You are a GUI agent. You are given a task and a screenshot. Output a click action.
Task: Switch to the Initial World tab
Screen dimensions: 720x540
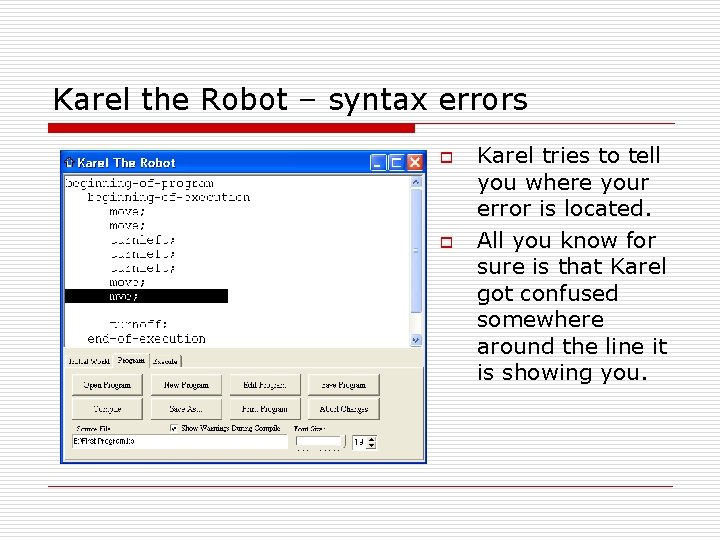pyautogui.click(x=89, y=361)
